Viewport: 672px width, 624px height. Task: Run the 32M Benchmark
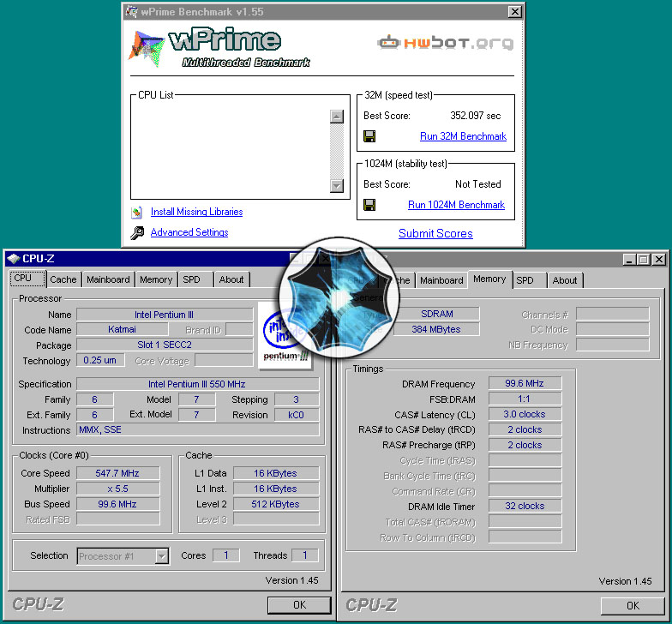pyautogui.click(x=463, y=136)
